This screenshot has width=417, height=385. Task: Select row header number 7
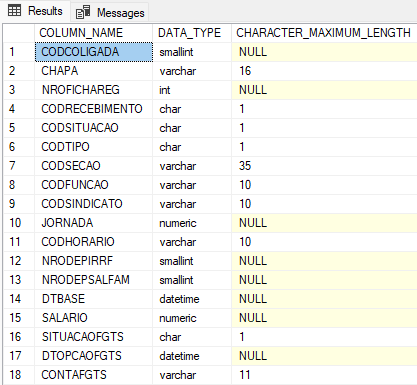pyautogui.click(x=19, y=166)
